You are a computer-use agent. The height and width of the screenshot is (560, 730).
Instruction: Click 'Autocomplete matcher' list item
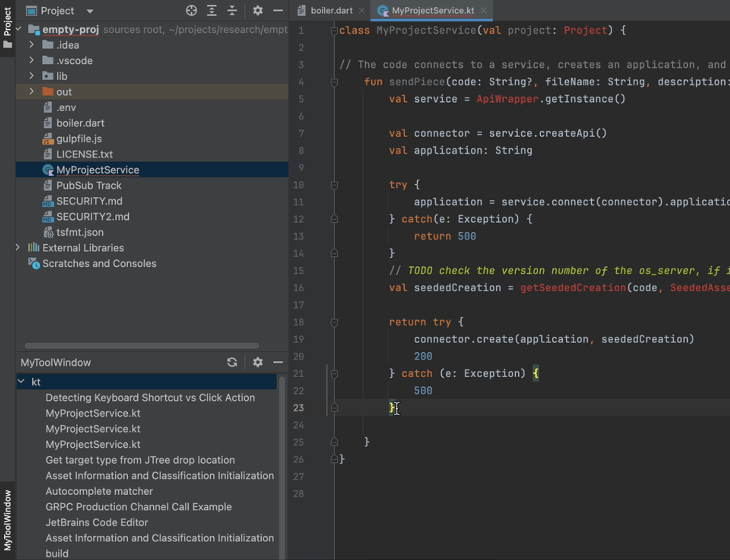(99, 491)
